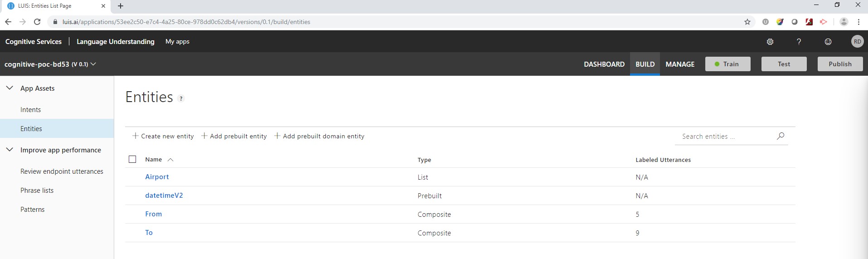Bookmark this page with star icon
868x259 pixels.
click(747, 22)
